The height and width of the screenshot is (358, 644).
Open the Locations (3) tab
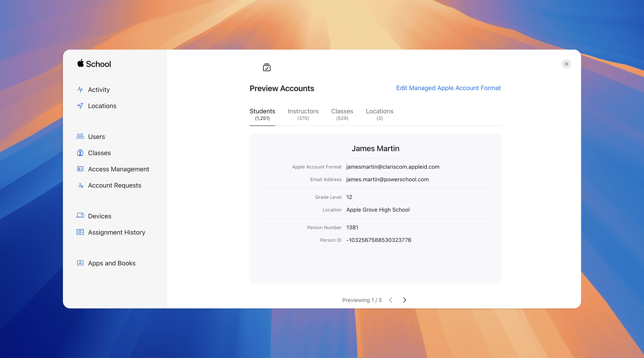[379, 114]
